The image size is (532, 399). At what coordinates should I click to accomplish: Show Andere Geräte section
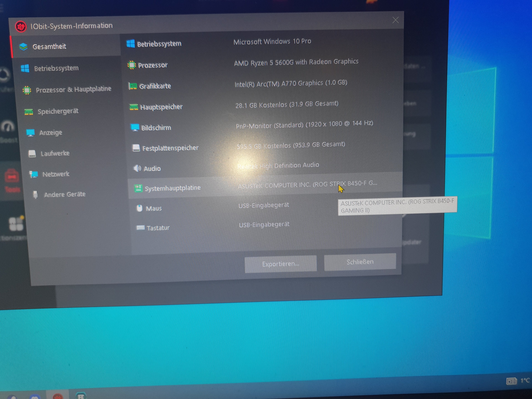tap(65, 194)
